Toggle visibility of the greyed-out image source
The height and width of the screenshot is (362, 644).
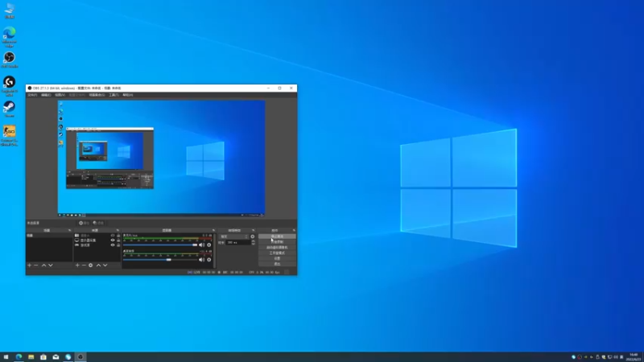(113, 236)
